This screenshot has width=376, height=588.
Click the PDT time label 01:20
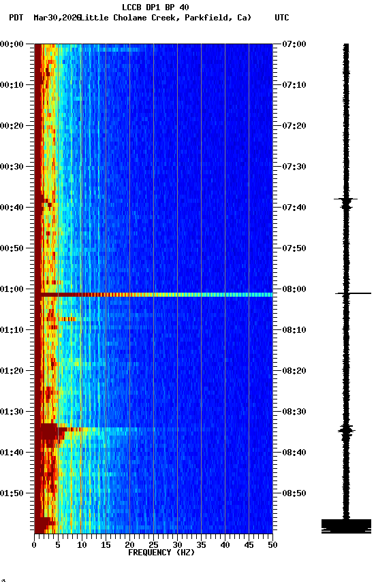pos(12,371)
